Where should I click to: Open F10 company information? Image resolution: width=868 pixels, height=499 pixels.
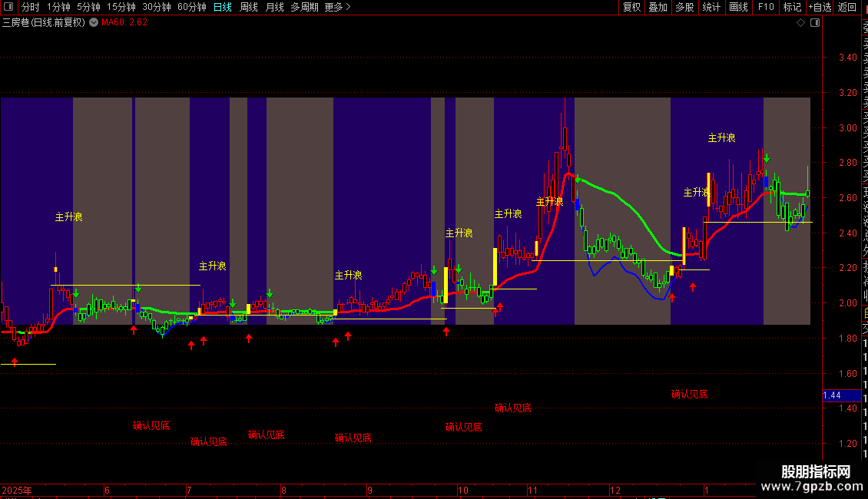[766, 7]
